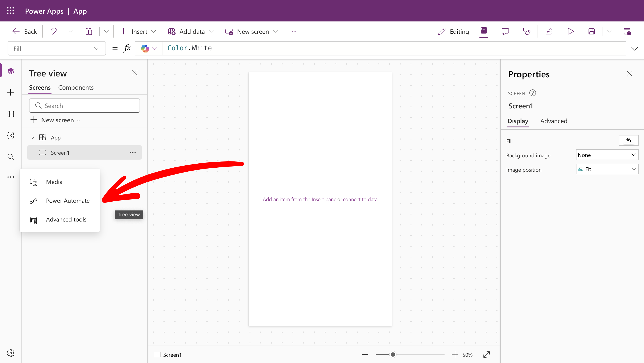Open Comments using the speech bubble icon

point(505,31)
